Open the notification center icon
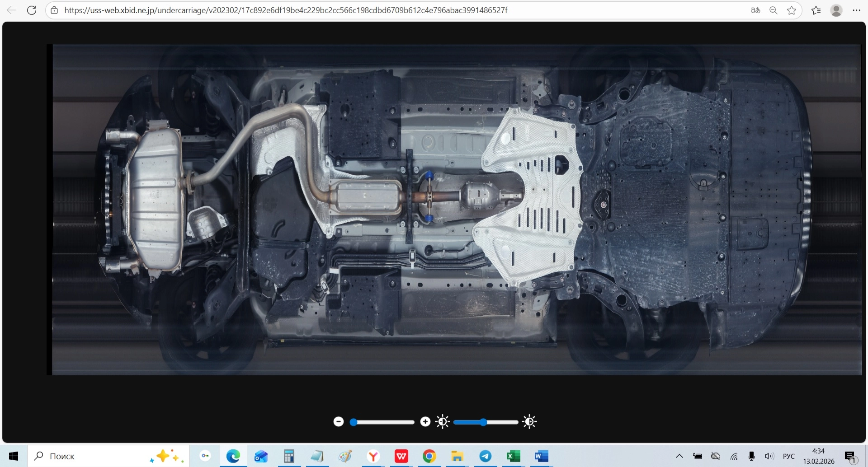Image resolution: width=868 pixels, height=467 pixels. tap(850, 457)
